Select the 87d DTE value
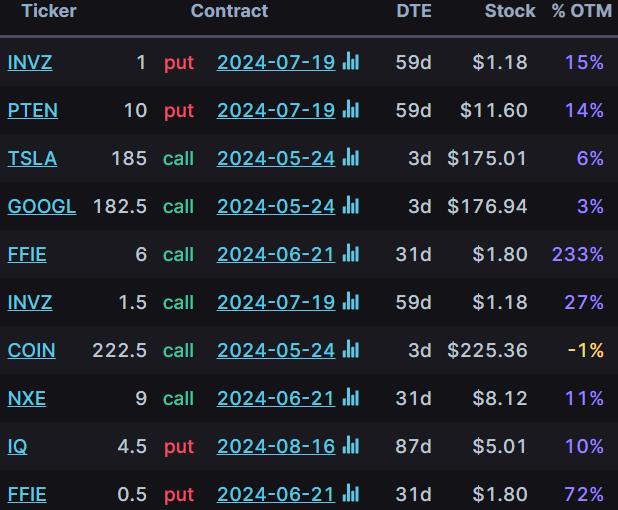This screenshot has width=618, height=510. [x=414, y=447]
